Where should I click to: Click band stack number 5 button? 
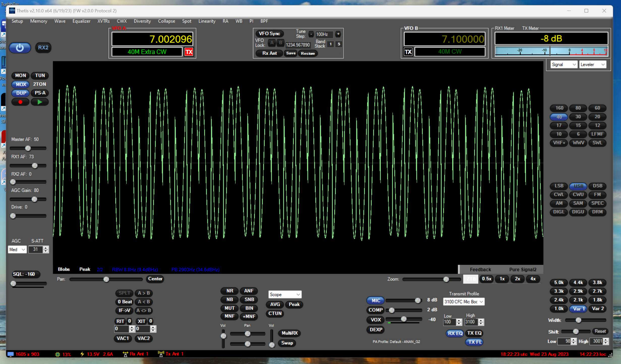tap(339, 44)
